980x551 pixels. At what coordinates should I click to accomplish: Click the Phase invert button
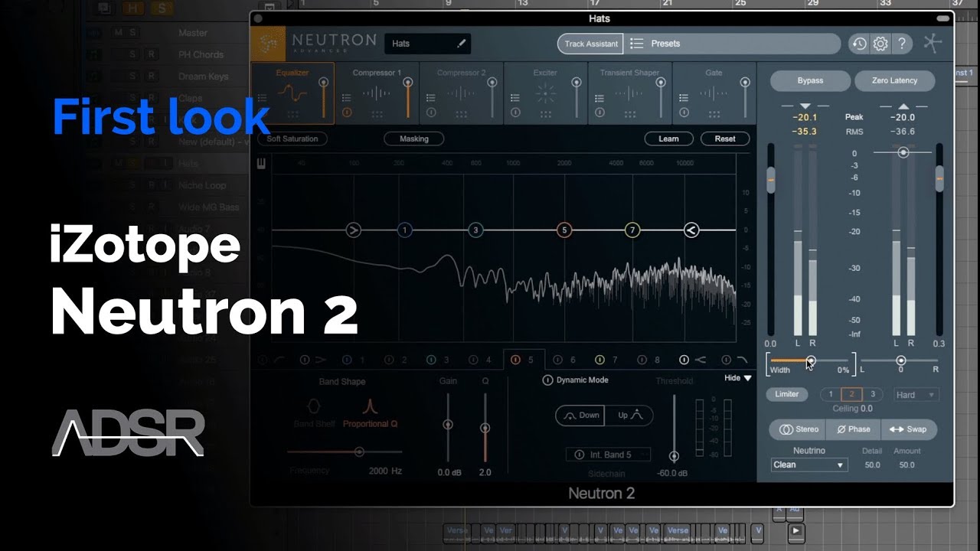point(853,429)
